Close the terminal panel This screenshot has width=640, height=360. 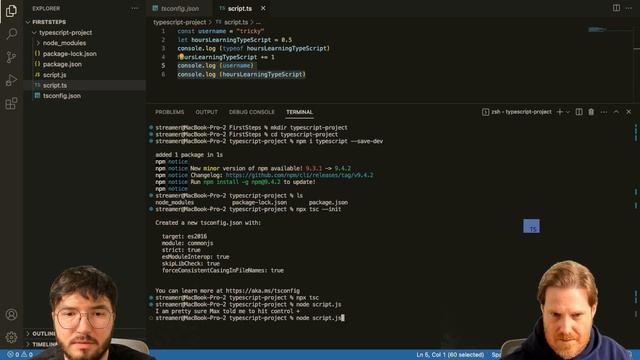(629, 112)
